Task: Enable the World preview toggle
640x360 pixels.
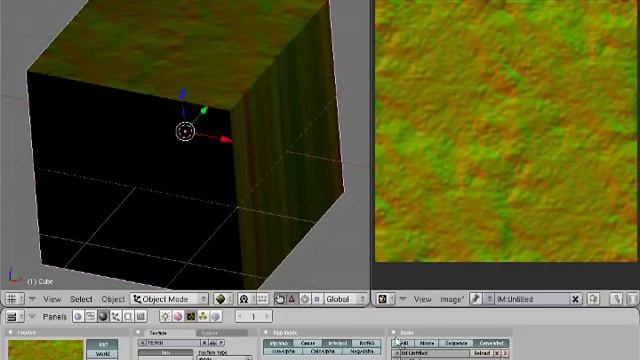Action: pyautogui.click(x=102, y=354)
